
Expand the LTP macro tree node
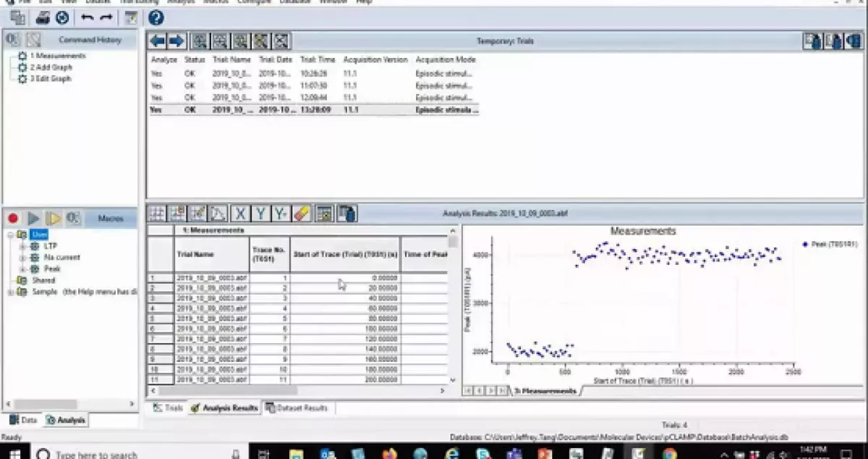click(22, 246)
